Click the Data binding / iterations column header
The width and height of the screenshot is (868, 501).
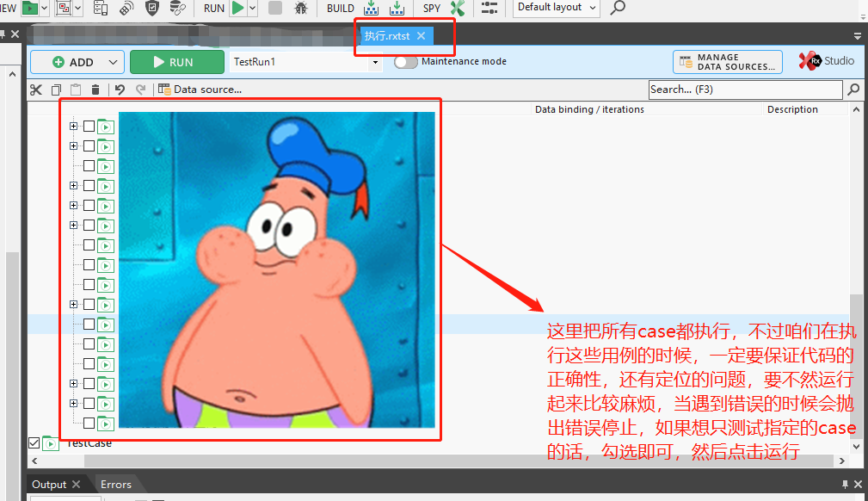coord(589,109)
